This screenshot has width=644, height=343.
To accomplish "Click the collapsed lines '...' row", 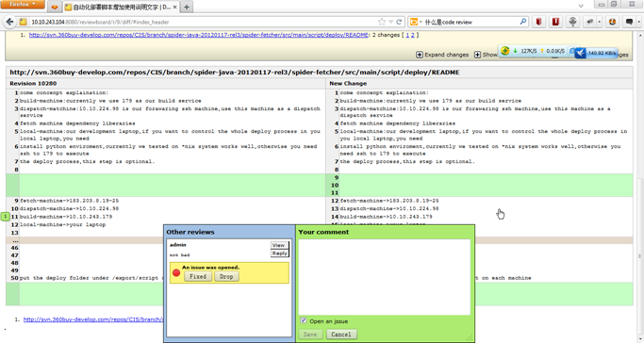I will (319, 240).
